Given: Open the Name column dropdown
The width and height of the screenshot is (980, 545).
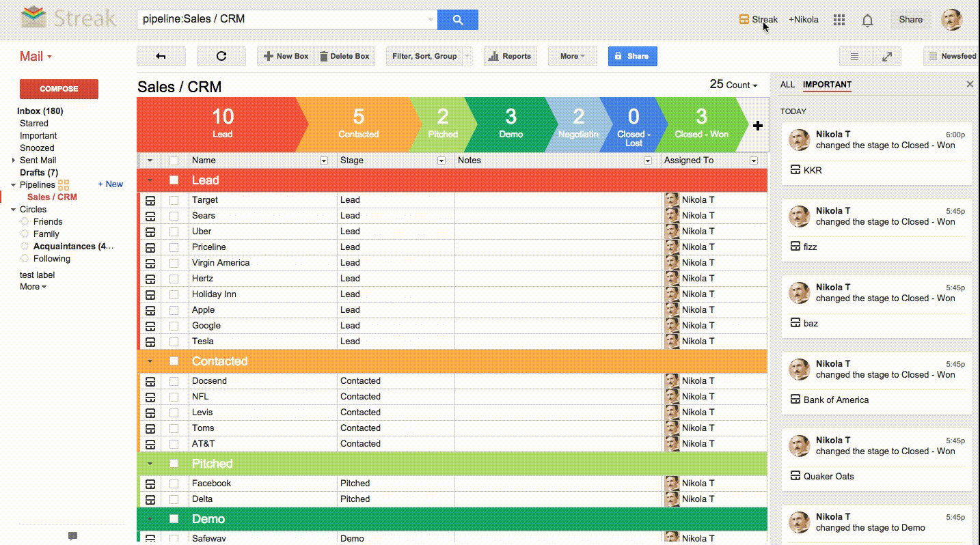Looking at the screenshot, I should [324, 160].
